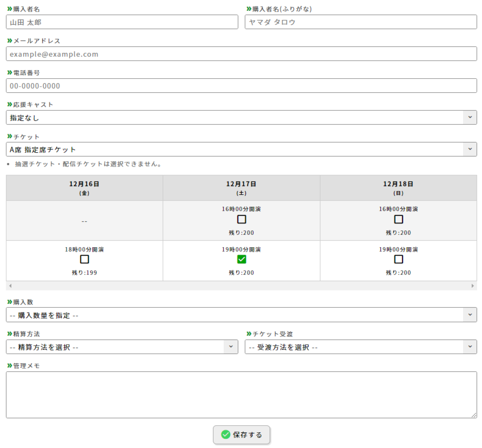Image resolution: width=482 pixels, height=448 pixels.
Task: Click the 管理メモ textarea resize handle
Action: pyautogui.click(x=474, y=415)
